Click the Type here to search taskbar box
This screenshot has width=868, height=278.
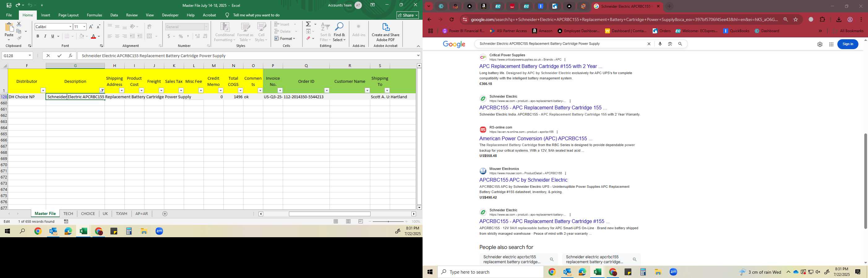click(491, 272)
